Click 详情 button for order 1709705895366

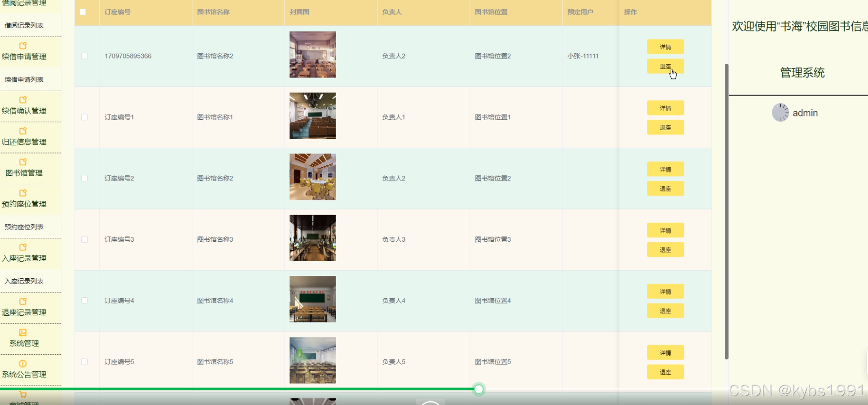[665, 47]
